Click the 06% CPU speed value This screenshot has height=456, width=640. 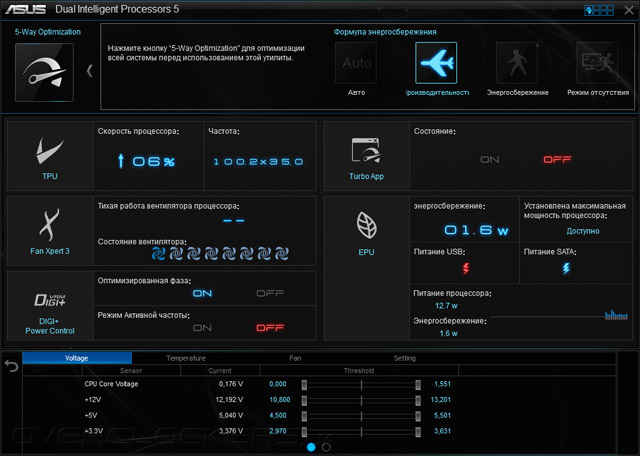coord(153,162)
